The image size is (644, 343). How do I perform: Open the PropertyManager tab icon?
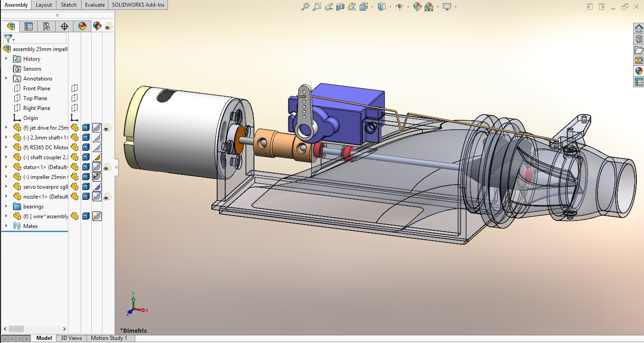29,26
